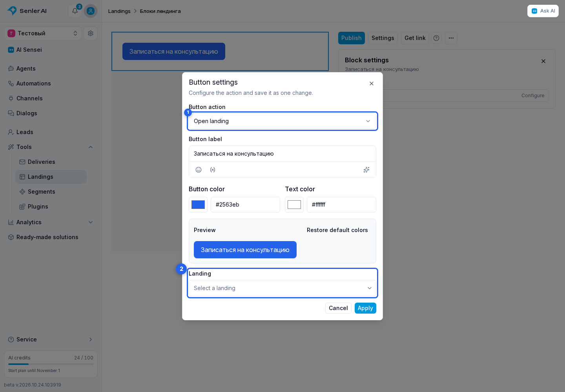The height and width of the screenshot is (392, 565).
Task: Open the Button action dropdown
Action: coord(282,121)
